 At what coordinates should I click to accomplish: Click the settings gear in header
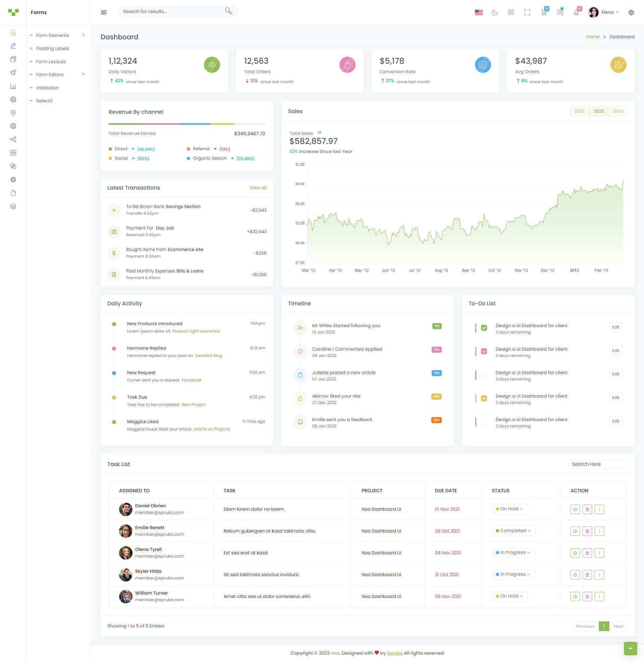pyautogui.click(x=631, y=12)
